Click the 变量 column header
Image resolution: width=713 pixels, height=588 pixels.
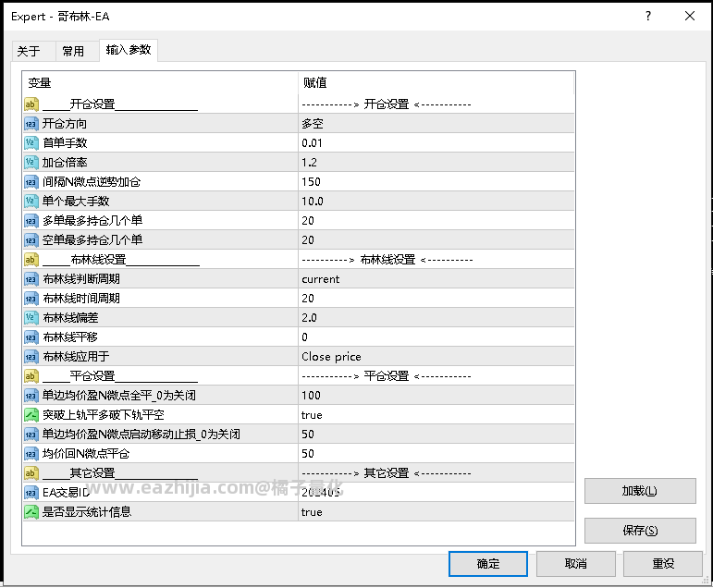[160, 83]
